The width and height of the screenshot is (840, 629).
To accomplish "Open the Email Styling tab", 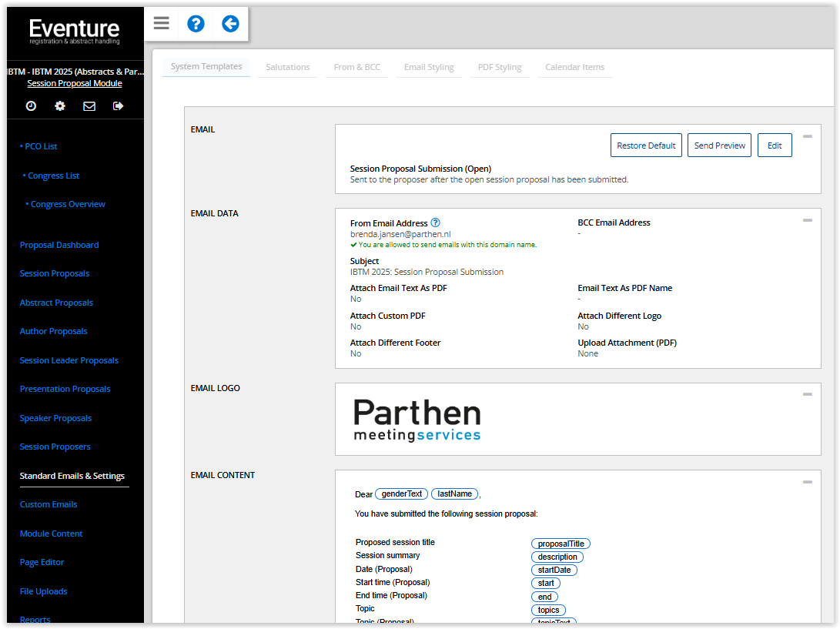I will [x=429, y=67].
